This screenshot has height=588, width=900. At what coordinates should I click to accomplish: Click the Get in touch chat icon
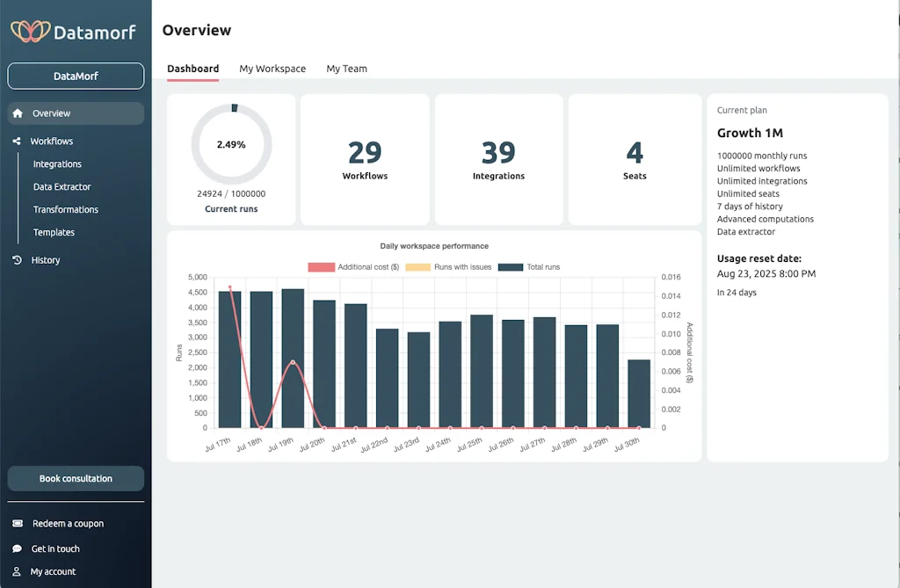tap(18, 548)
